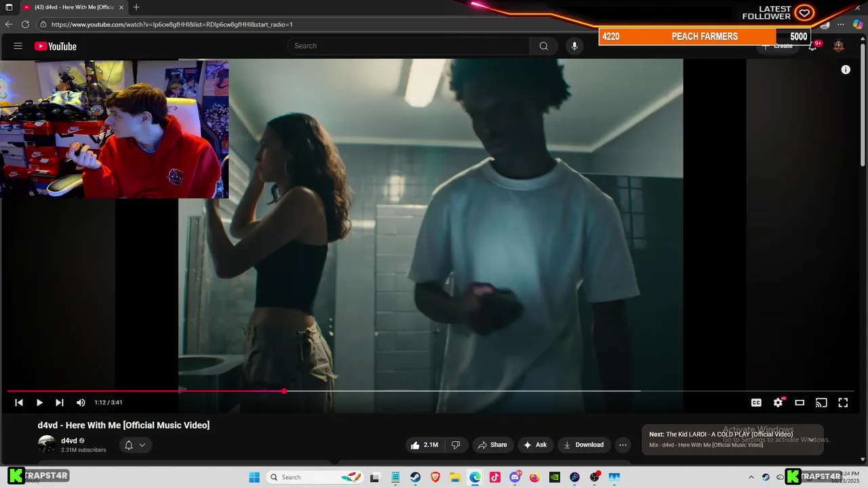Open YouTube notifications bell

click(812, 46)
